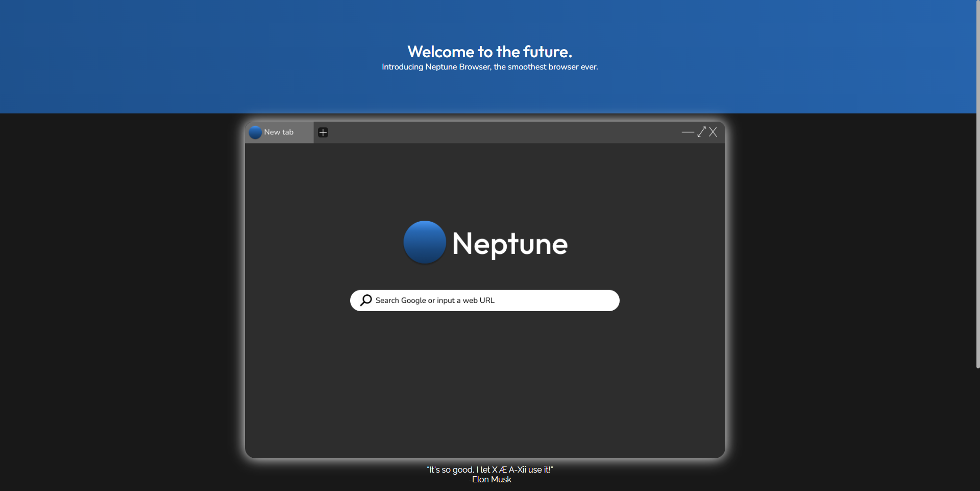980x491 pixels.
Task: Select the "New tab" tab
Action: pyautogui.click(x=279, y=132)
